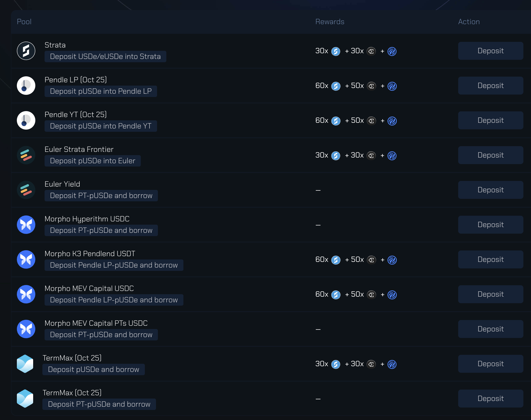The image size is (531, 420).
Task: Click the Strata pool logo icon
Action: (x=26, y=51)
